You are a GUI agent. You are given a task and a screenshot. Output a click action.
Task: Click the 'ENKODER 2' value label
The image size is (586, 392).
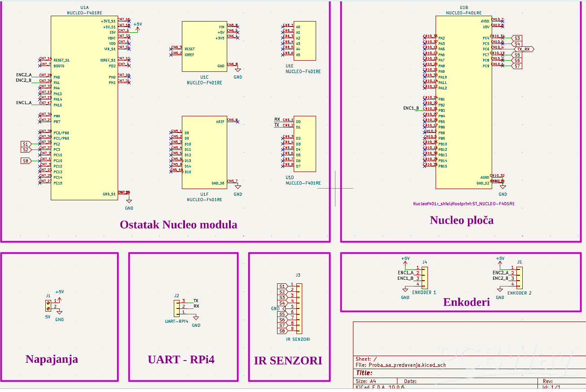point(520,293)
